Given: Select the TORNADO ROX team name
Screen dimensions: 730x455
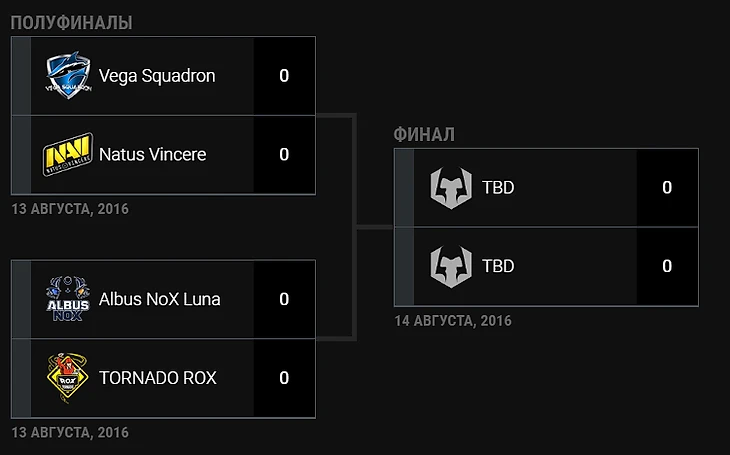Looking at the screenshot, I should tap(158, 378).
